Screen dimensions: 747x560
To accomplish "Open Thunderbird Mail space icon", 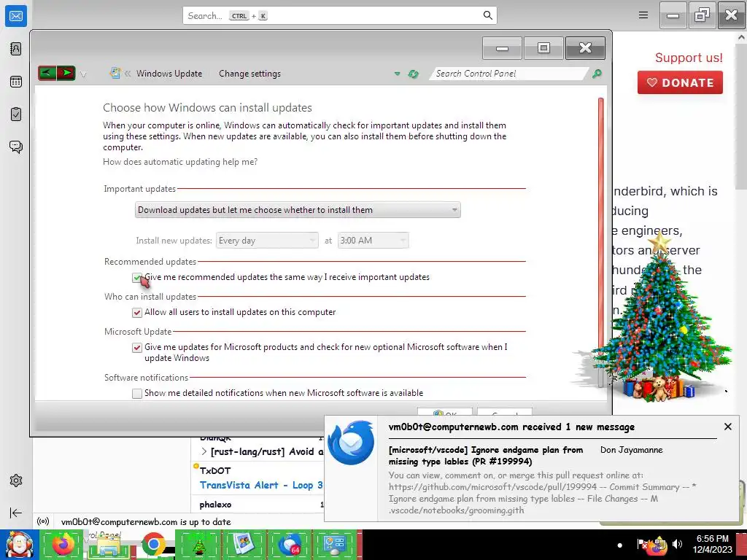I will pyautogui.click(x=16, y=16).
